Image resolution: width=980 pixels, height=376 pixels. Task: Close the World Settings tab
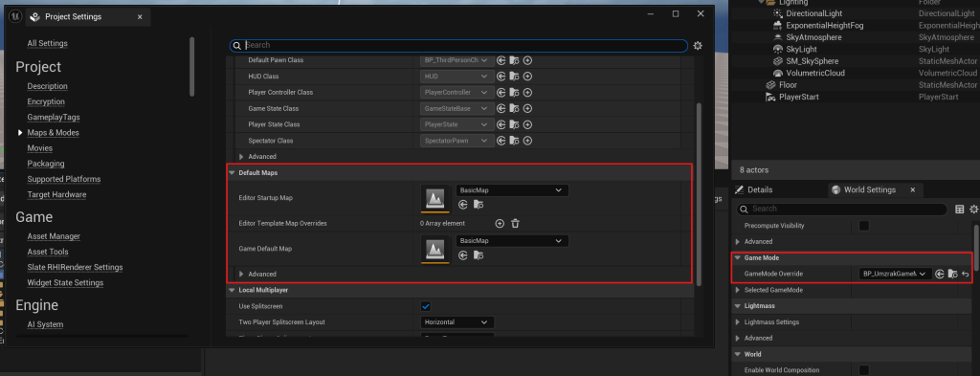(912, 189)
